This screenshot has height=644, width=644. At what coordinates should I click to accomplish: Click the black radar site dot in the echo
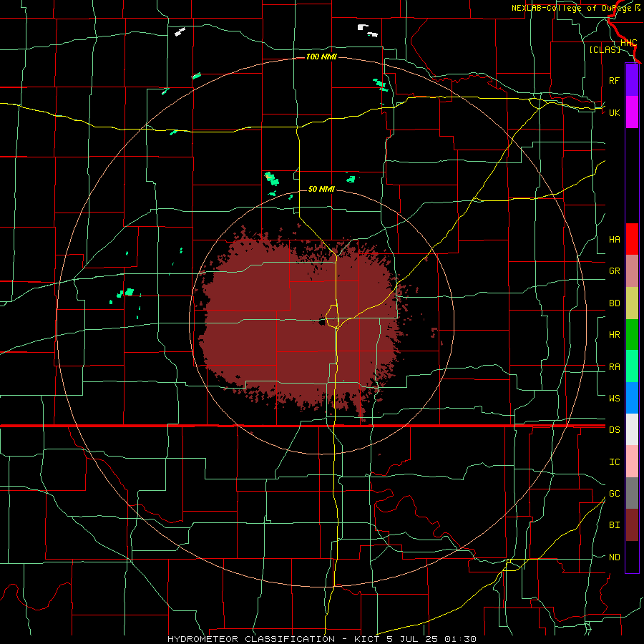coord(323,321)
